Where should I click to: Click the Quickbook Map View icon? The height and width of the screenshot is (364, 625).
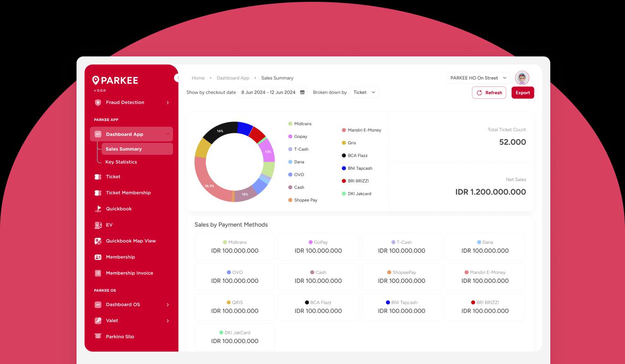tap(97, 241)
